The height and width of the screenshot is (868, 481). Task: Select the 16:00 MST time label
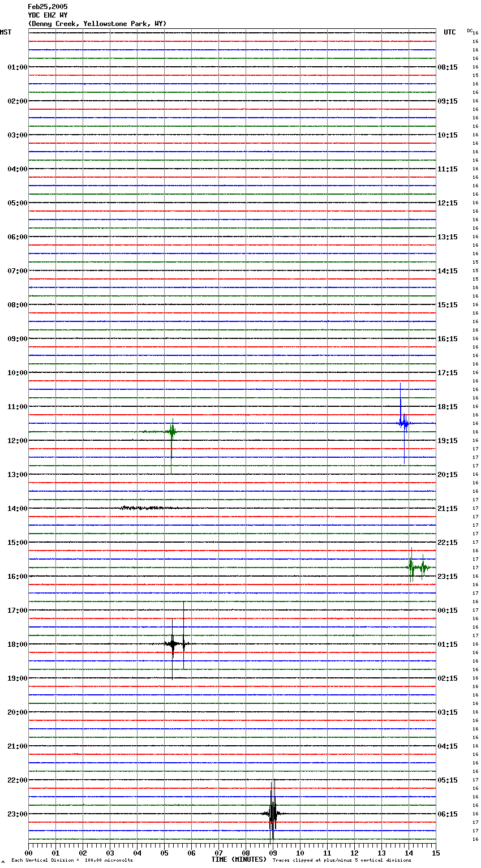[17, 577]
